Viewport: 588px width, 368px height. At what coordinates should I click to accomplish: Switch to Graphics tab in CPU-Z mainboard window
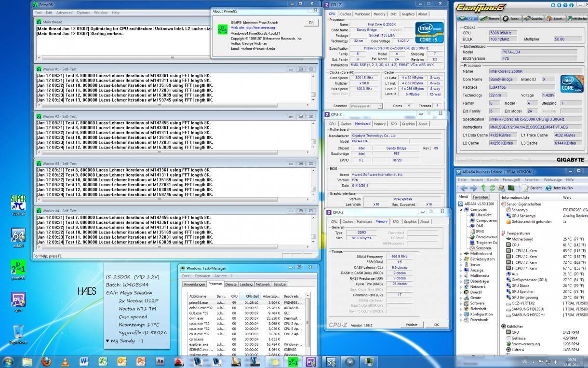coord(408,124)
